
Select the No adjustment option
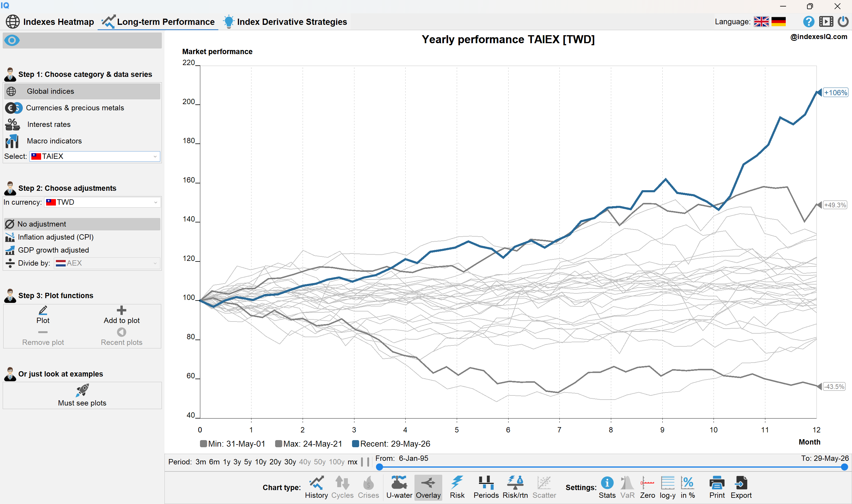pyautogui.click(x=82, y=224)
